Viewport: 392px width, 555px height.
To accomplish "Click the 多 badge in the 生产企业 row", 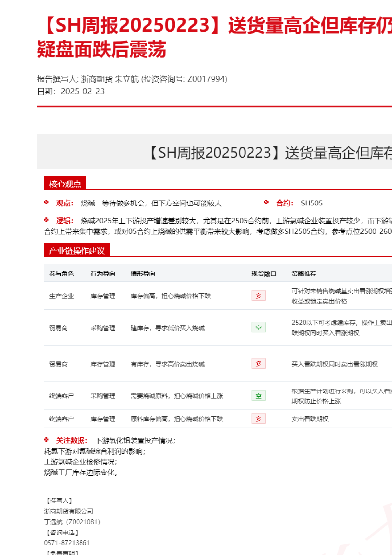I will 258,296.
